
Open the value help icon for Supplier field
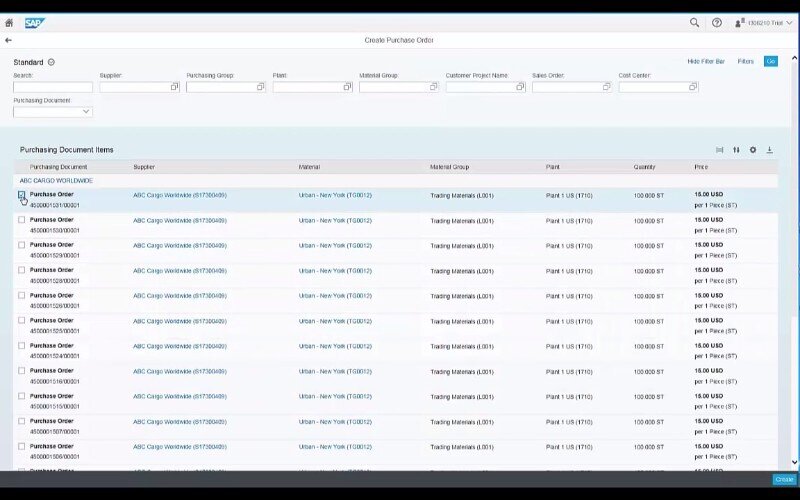tap(174, 87)
